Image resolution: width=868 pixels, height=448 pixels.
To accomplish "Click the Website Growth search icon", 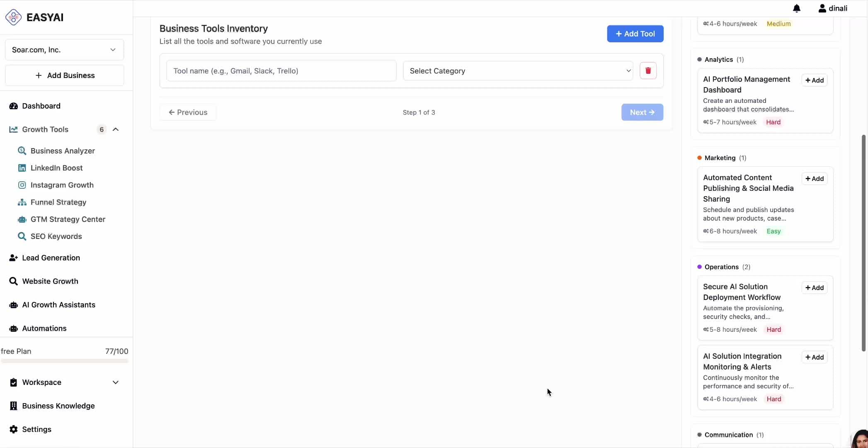I will tap(14, 281).
